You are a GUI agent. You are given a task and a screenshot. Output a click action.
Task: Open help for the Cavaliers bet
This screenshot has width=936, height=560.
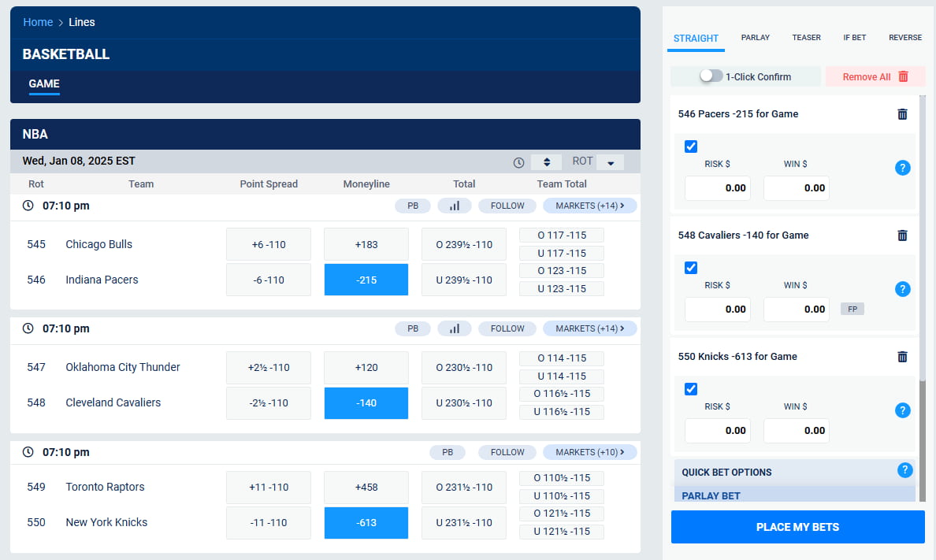click(903, 289)
